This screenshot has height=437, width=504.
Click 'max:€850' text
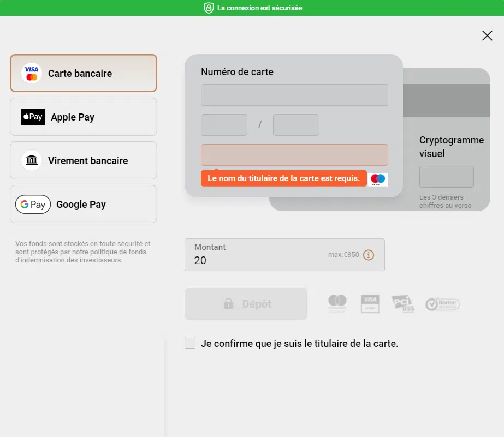pyautogui.click(x=343, y=255)
